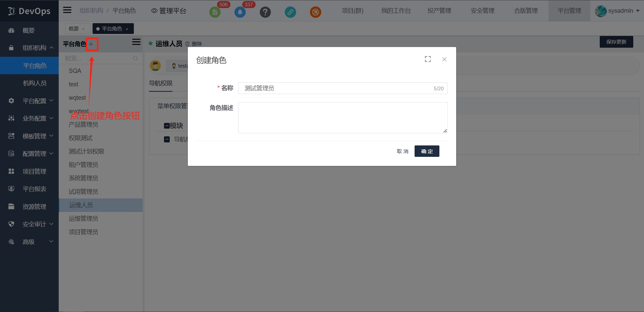Open the help question mark icon
This screenshot has height=312, width=644.
265,12
